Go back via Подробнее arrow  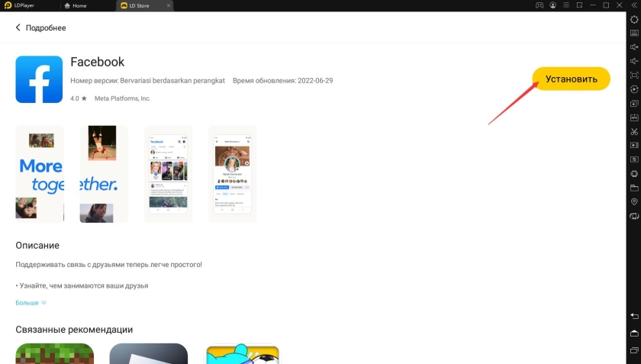click(x=18, y=28)
